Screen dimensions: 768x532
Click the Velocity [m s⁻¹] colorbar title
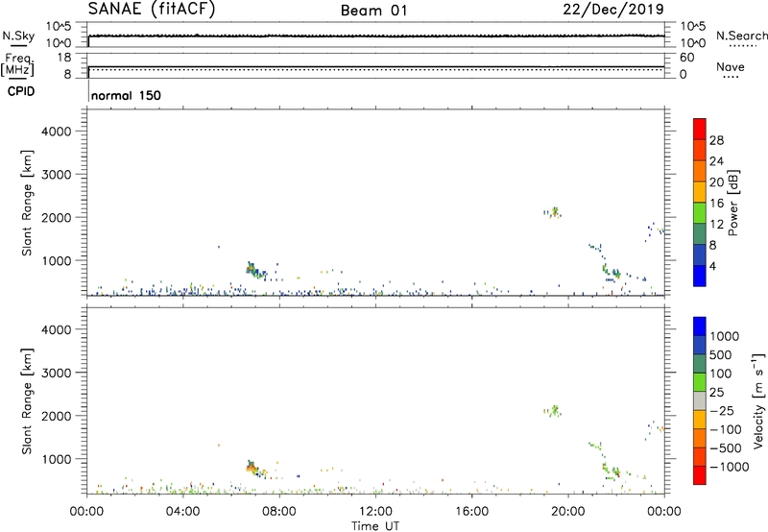coord(758,400)
